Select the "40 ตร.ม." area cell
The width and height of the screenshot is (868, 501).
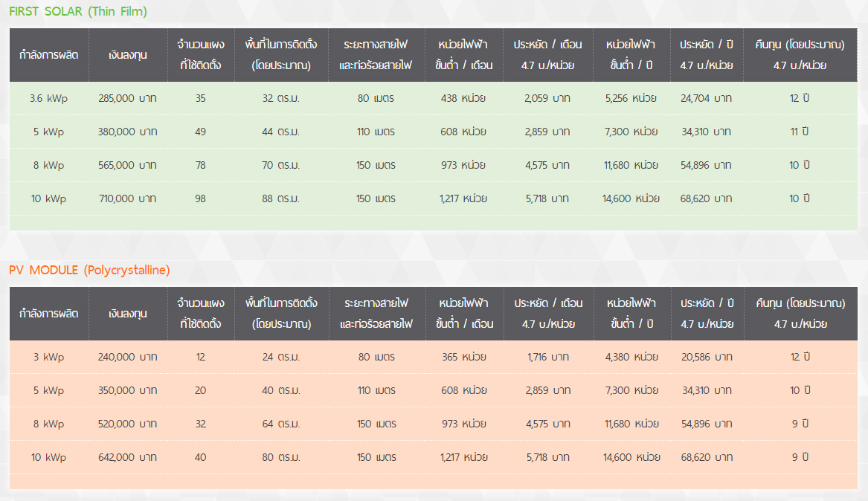281,390
